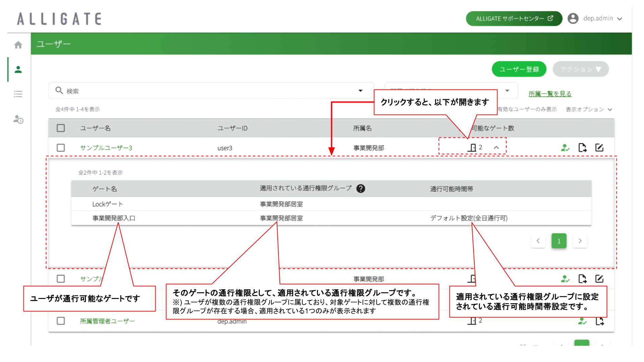Click the green user-check icon in second 事業開発部 row
This screenshot has width=644, height=362.
point(565,279)
